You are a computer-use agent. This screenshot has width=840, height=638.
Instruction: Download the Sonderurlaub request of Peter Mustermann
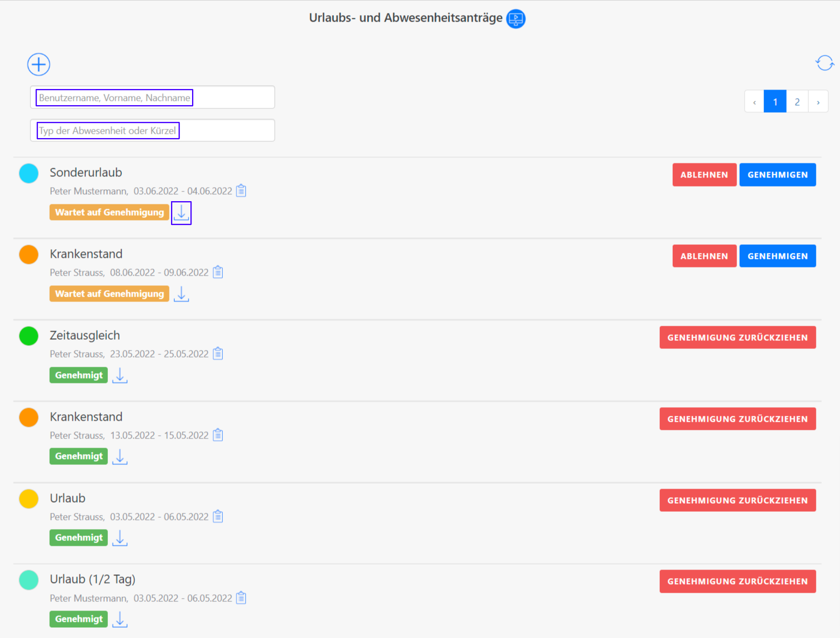click(x=181, y=213)
